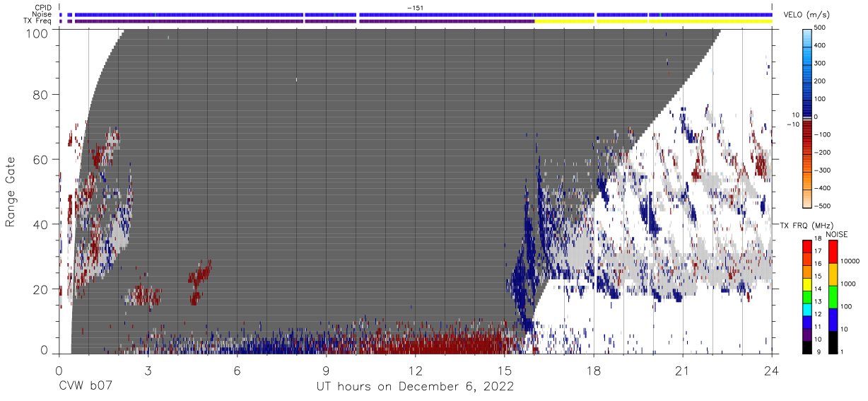Viewport: 868px width, 401px height.
Task: Click the 10000 tick on noise legend
Action: [x=849, y=261]
